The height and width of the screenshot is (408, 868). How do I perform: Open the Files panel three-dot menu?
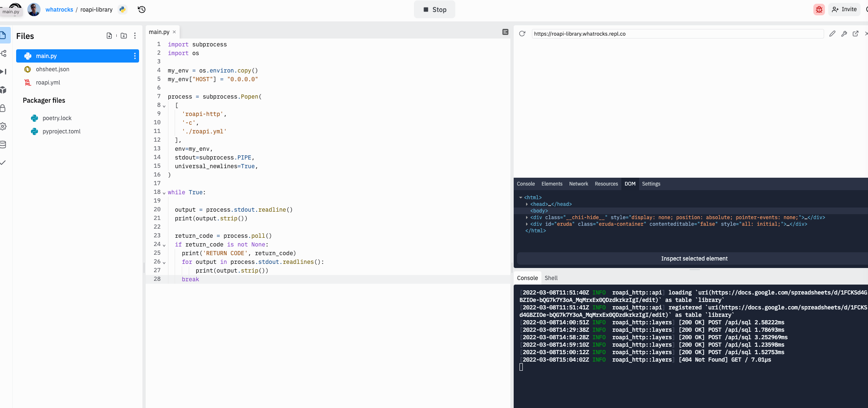coord(135,36)
